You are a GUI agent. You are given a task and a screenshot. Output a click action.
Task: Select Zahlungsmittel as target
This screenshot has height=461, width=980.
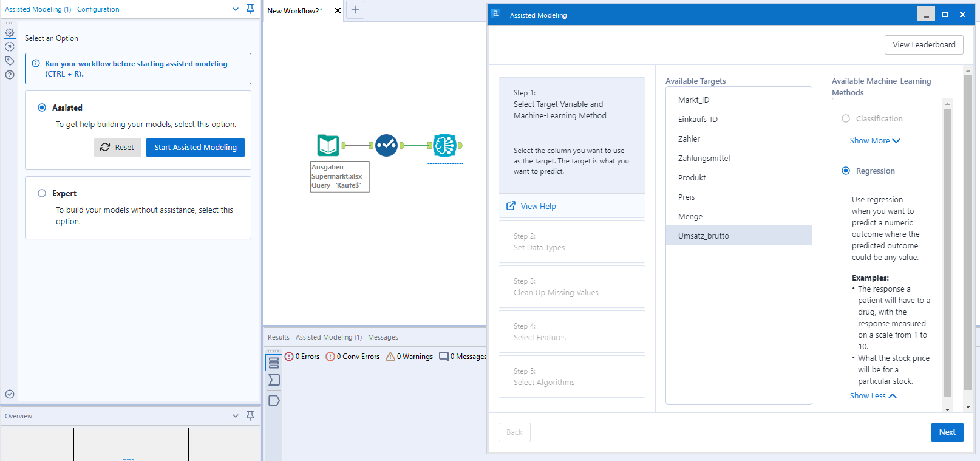tap(739, 159)
